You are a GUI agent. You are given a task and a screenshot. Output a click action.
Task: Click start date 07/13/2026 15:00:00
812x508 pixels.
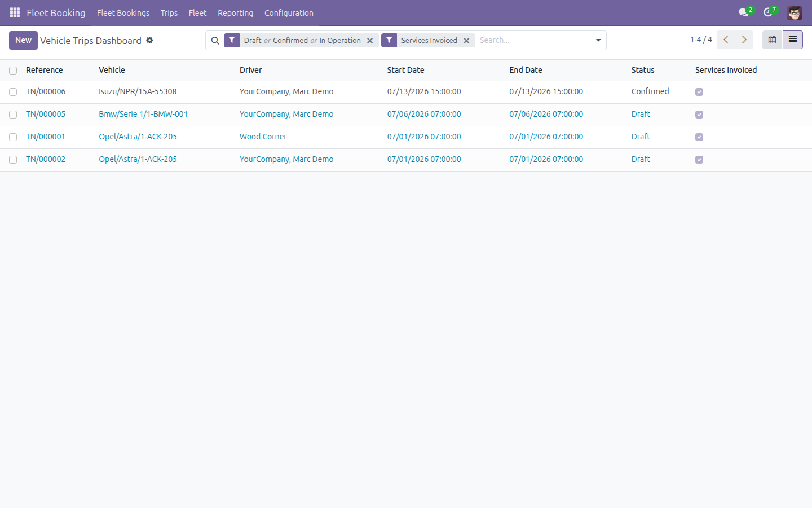click(424, 91)
